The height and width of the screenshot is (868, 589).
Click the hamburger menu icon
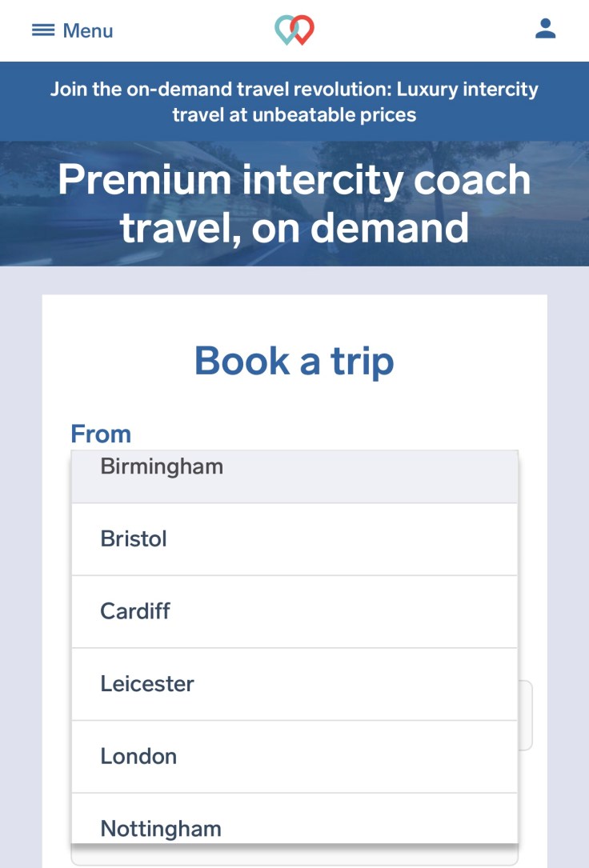click(43, 30)
